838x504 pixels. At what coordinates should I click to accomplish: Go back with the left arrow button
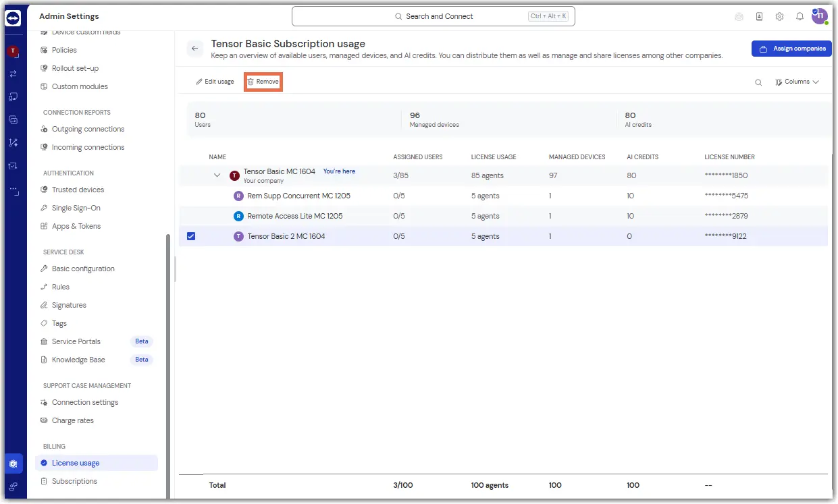(x=195, y=49)
